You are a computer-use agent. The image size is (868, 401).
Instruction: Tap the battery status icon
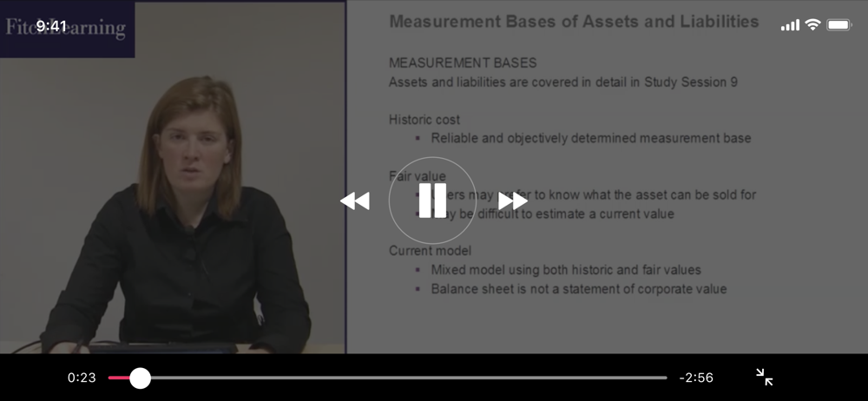tap(839, 25)
